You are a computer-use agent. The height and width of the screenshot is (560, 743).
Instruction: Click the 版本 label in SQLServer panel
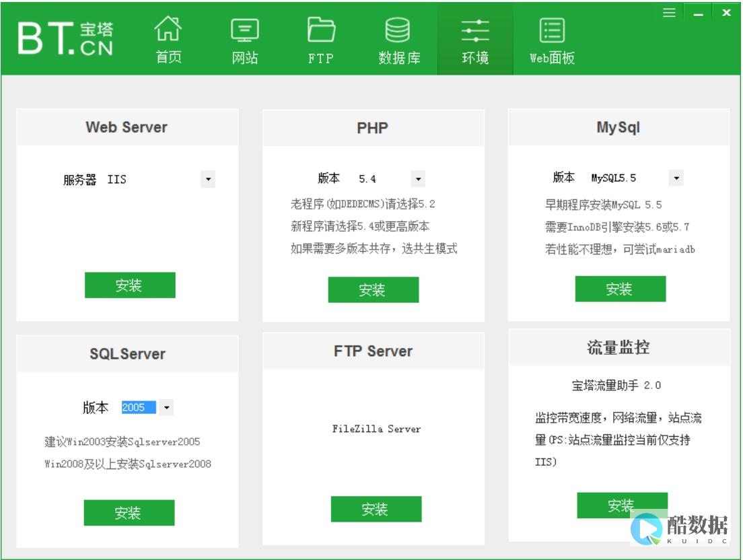96,407
